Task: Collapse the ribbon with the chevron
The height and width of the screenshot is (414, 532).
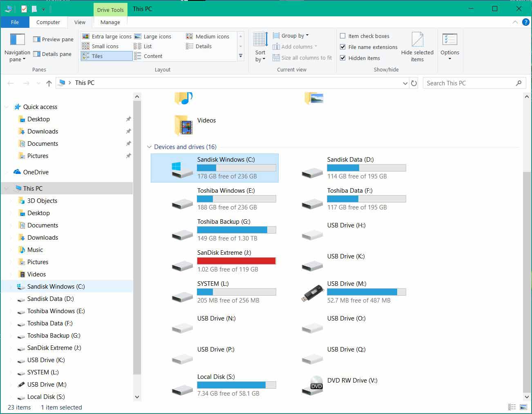Action: [515, 22]
